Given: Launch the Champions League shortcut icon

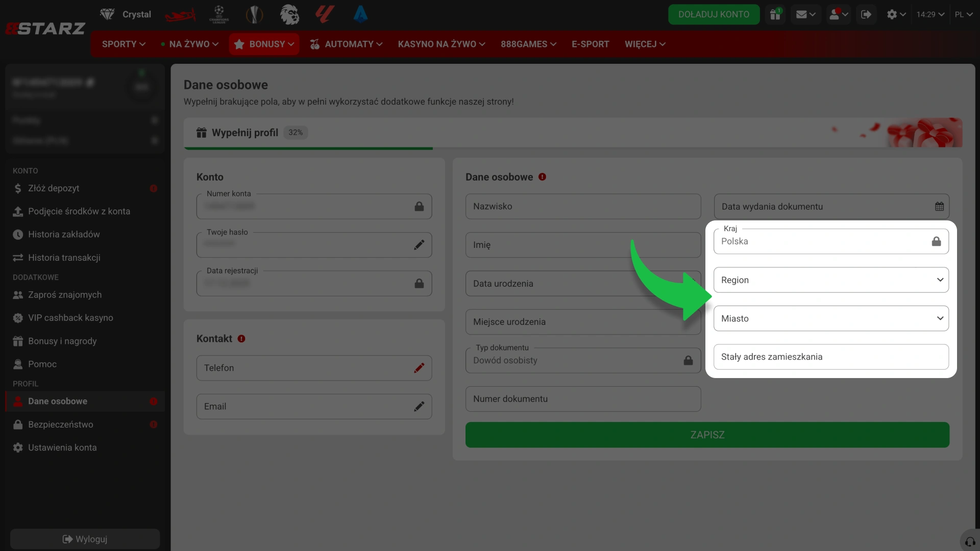Looking at the screenshot, I should click(219, 14).
